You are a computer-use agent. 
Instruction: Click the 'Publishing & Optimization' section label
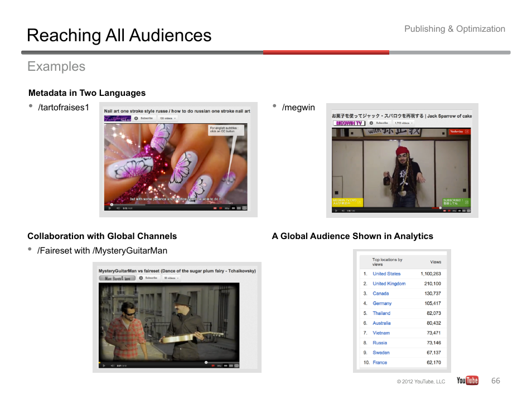(x=454, y=29)
